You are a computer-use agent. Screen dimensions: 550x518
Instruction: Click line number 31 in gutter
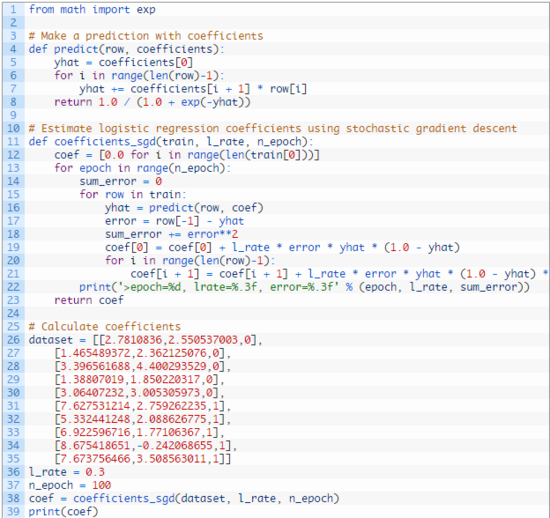(13, 406)
